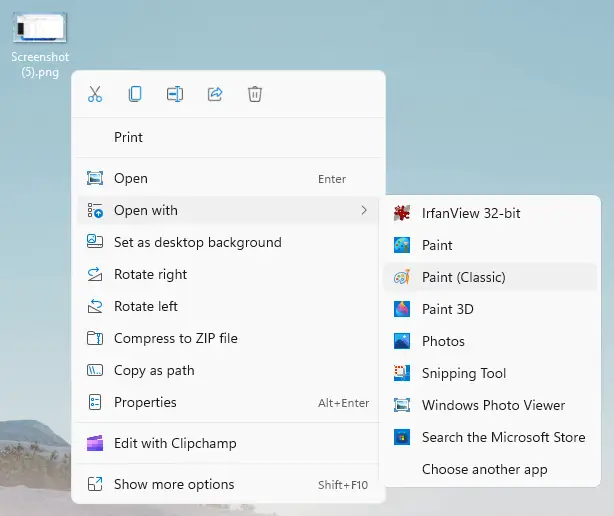The width and height of the screenshot is (614, 516).
Task: Click the Enter shortcut hint
Action: (332, 179)
